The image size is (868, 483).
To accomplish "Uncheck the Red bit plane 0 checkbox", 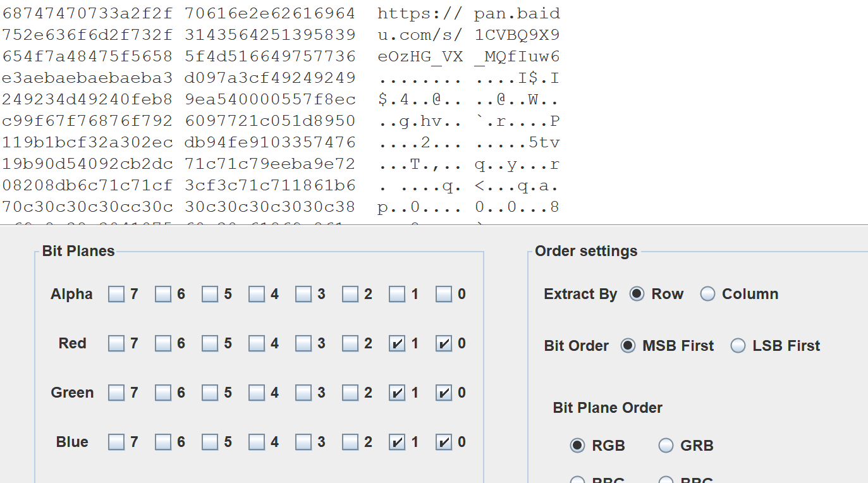I will click(x=444, y=343).
